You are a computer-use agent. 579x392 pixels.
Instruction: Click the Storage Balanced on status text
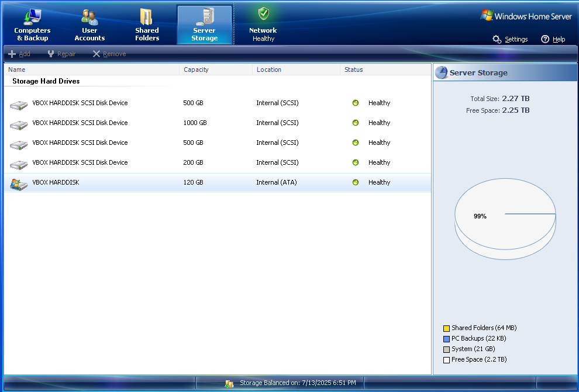coord(298,383)
